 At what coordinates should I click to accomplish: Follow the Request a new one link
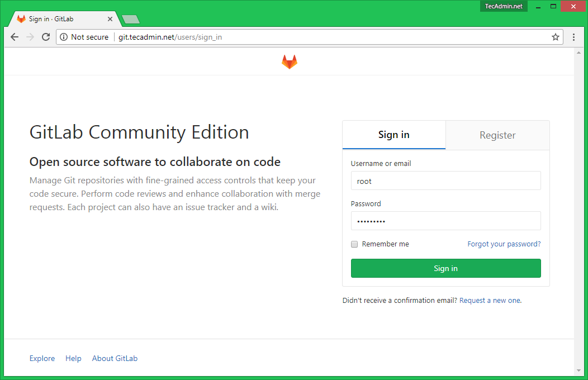[490, 300]
